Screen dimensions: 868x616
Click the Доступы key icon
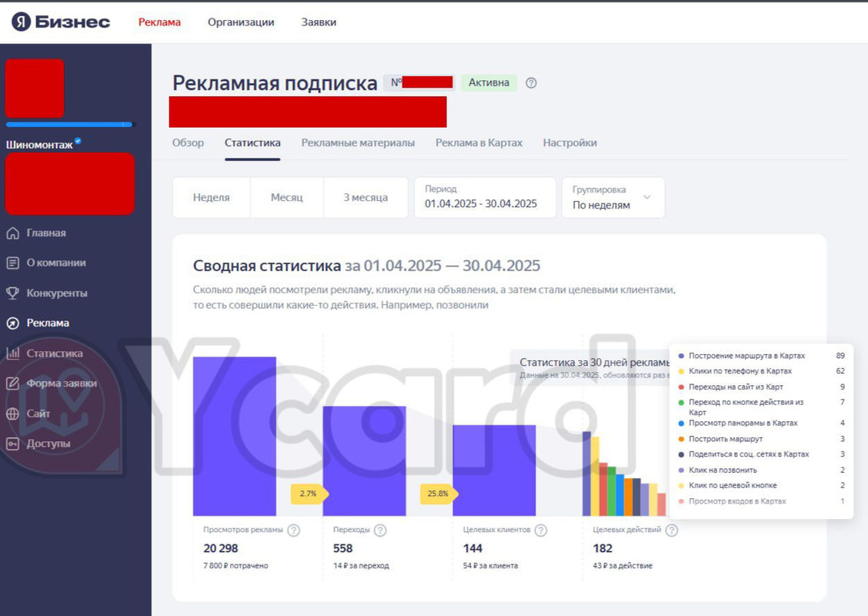pos(13,444)
